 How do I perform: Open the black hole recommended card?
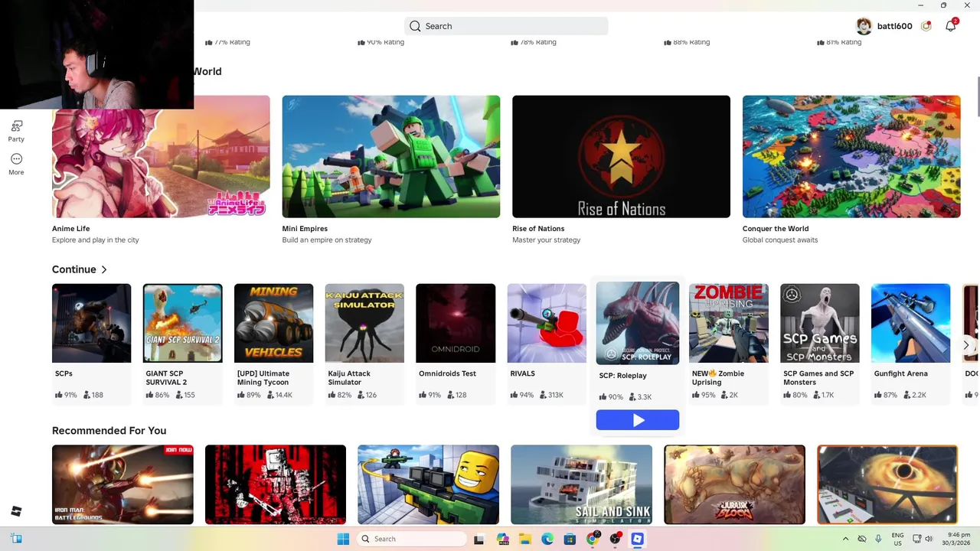coord(887,484)
